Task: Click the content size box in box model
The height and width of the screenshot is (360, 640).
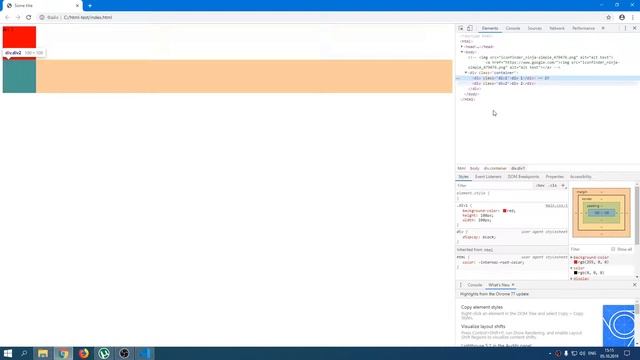Action: pyautogui.click(x=602, y=213)
